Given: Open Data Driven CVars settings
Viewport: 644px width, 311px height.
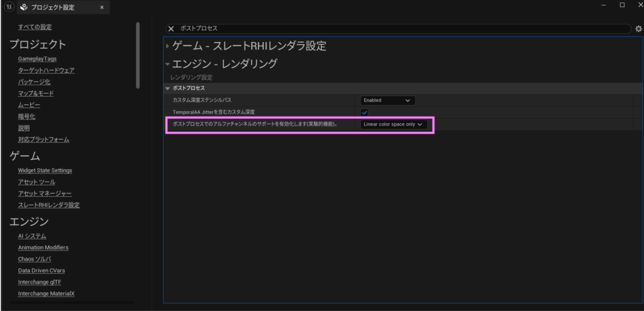Looking at the screenshot, I should [x=42, y=271].
